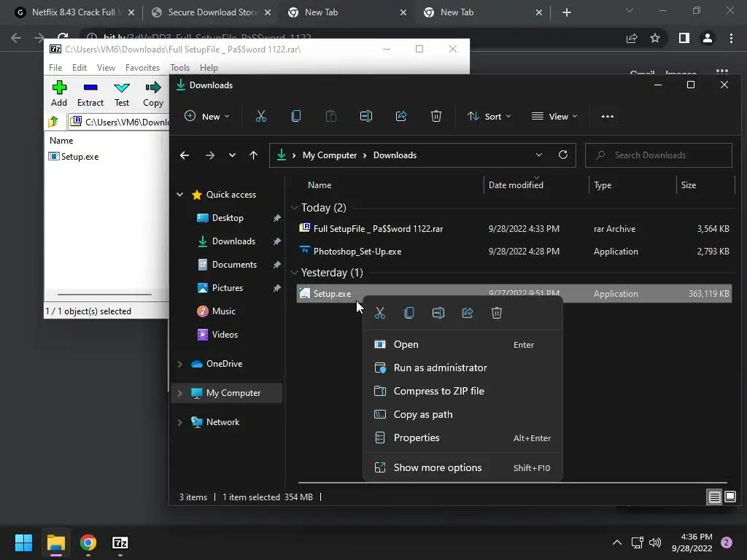Click the Share icon in Explorer toolbar
The height and width of the screenshot is (560, 747).
(401, 116)
